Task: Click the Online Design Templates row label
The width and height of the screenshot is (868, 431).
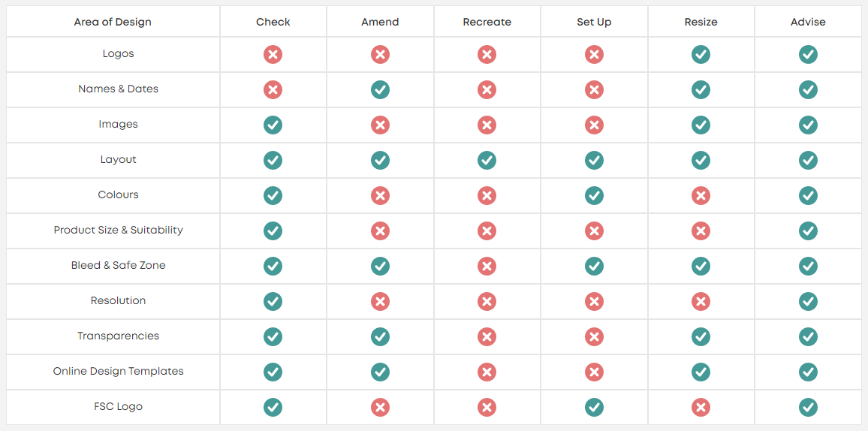Action: click(119, 371)
